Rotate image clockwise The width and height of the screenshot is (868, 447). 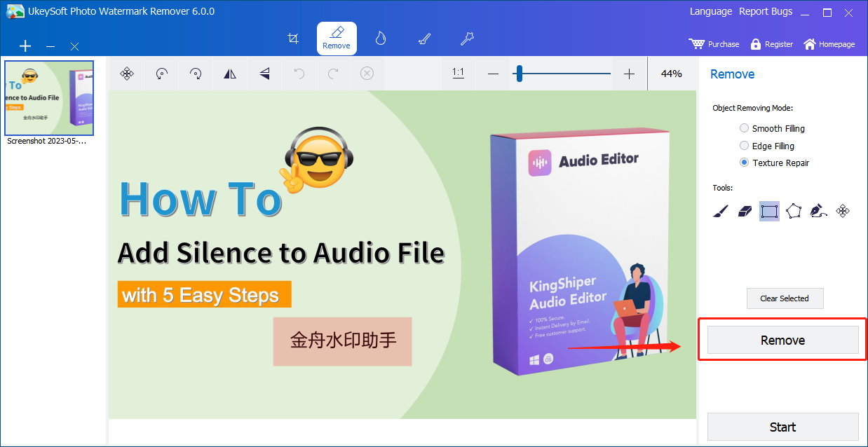point(196,74)
